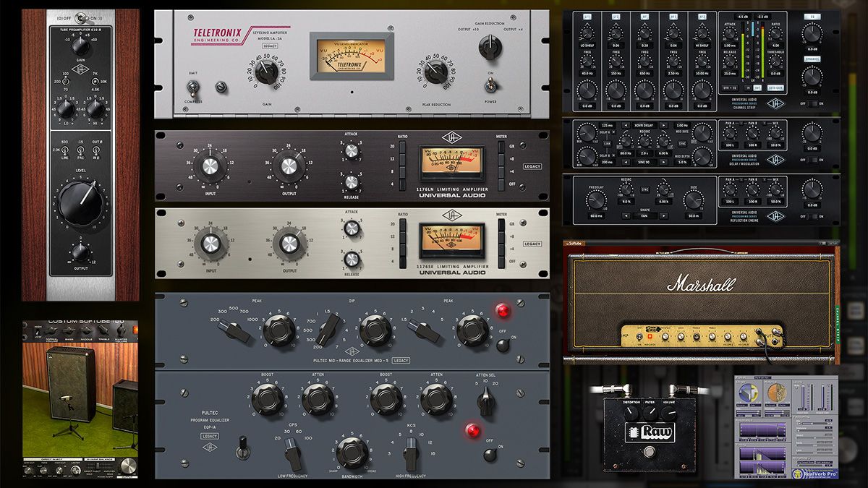Click the Atten Sel knob on EQP-1A
The height and width of the screenshot is (488, 868).
[488, 400]
